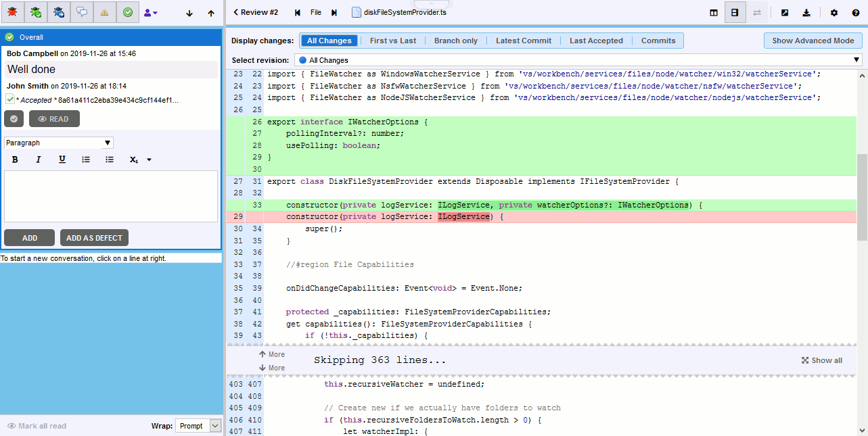Click the yellow warning triangle icon

pyautogui.click(x=104, y=12)
